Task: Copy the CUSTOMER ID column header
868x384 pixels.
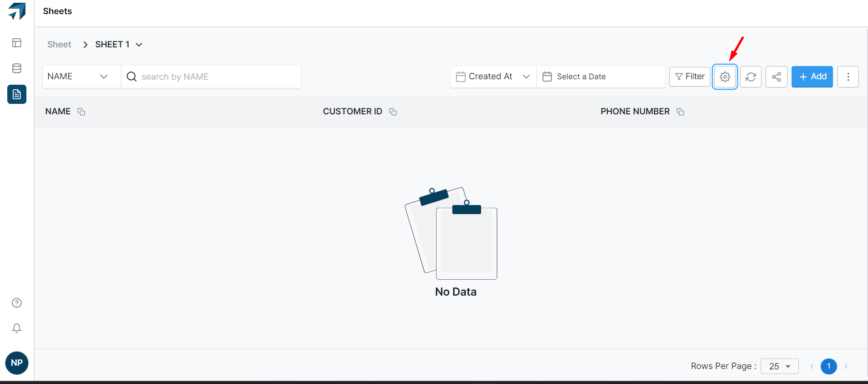Action: (x=393, y=112)
